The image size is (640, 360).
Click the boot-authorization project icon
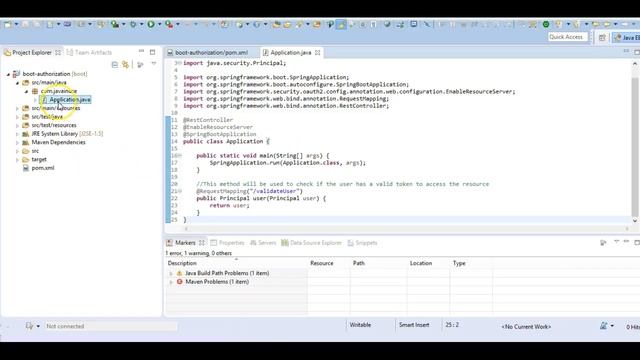[16, 74]
